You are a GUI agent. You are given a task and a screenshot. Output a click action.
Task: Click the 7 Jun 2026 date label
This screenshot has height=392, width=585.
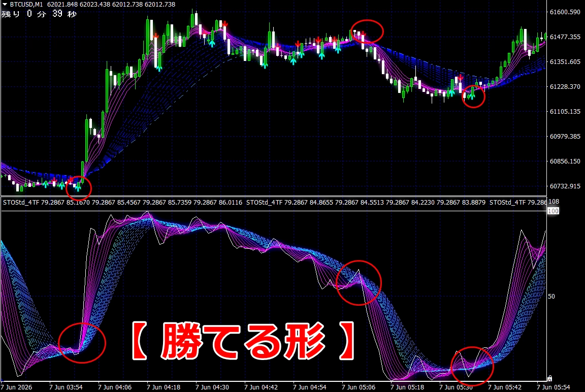(x=16, y=387)
